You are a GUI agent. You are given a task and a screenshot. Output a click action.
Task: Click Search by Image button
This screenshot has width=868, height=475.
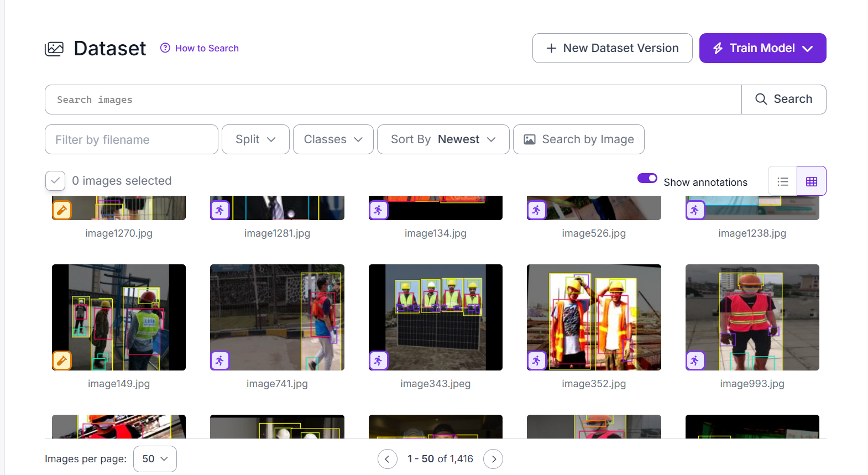tap(578, 139)
